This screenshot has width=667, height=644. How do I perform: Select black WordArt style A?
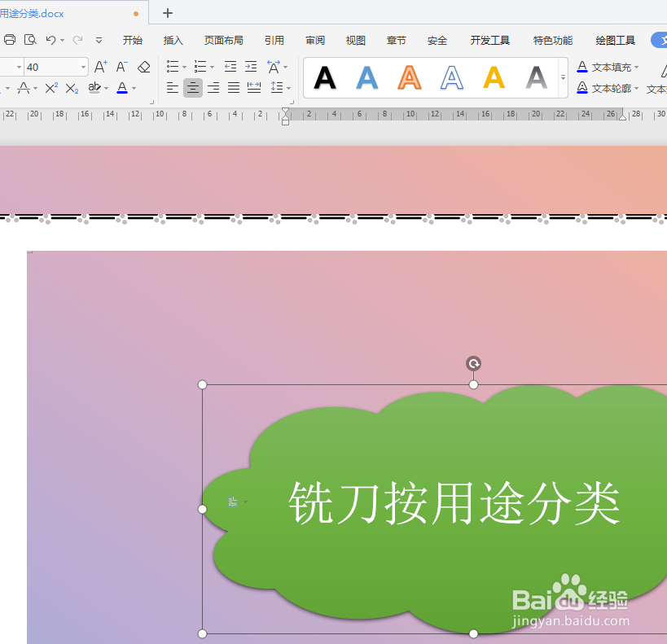(x=325, y=78)
